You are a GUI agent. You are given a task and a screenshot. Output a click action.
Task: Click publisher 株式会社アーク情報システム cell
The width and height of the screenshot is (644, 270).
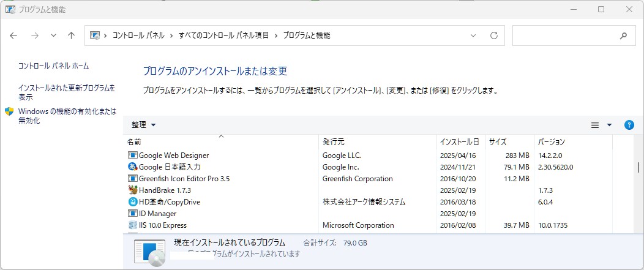(x=364, y=202)
